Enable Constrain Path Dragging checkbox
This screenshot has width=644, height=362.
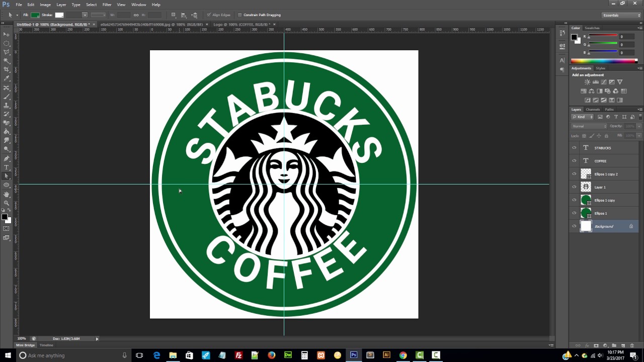[x=239, y=15]
